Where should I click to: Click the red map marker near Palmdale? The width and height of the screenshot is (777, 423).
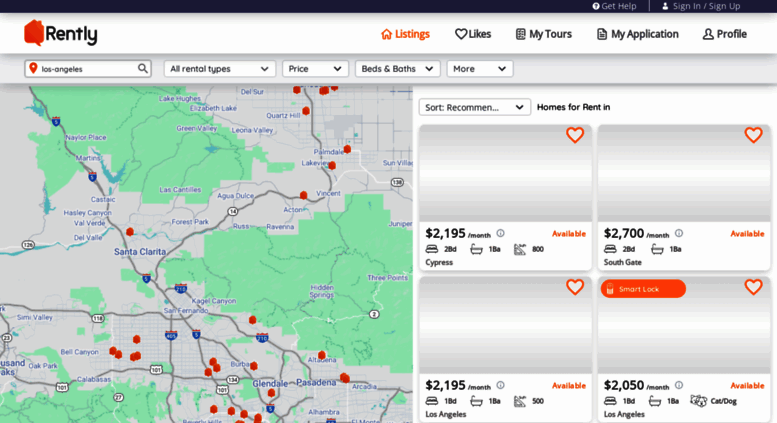(x=347, y=149)
